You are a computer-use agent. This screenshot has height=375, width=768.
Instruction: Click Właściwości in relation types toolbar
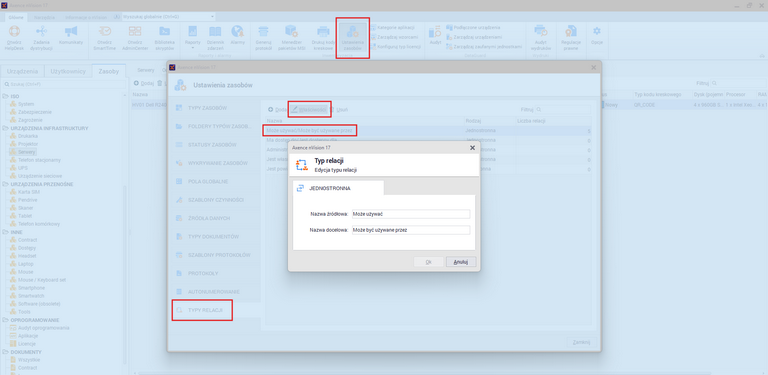pyautogui.click(x=310, y=109)
